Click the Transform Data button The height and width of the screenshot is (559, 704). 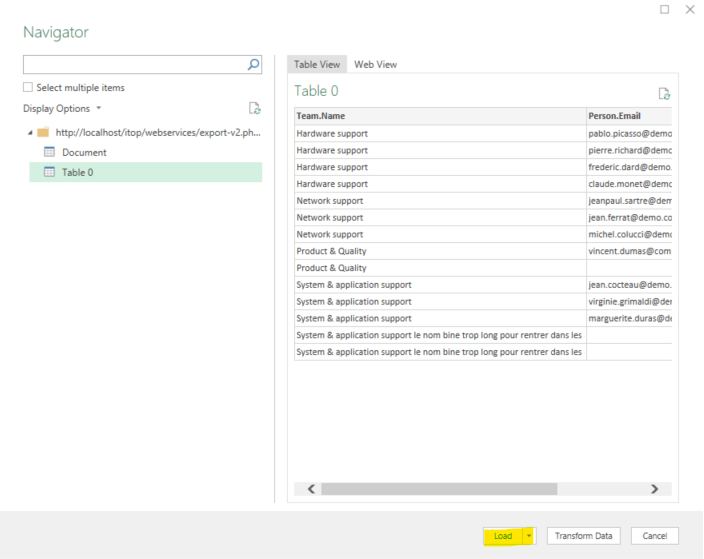click(x=583, y=536)
